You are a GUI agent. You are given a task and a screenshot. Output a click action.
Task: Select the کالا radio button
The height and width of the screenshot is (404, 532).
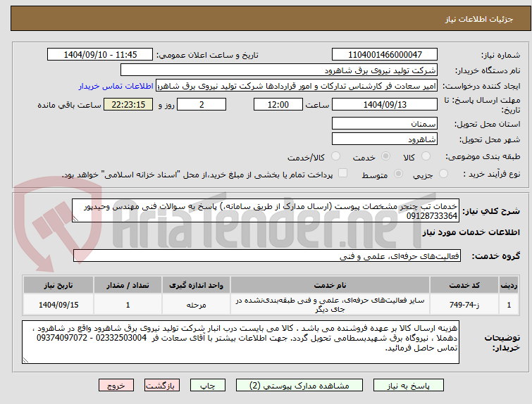[x=426, y=156]
